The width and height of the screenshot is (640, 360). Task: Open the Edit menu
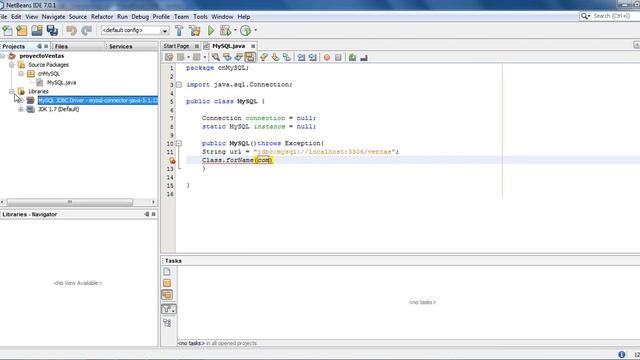point(16,17)
